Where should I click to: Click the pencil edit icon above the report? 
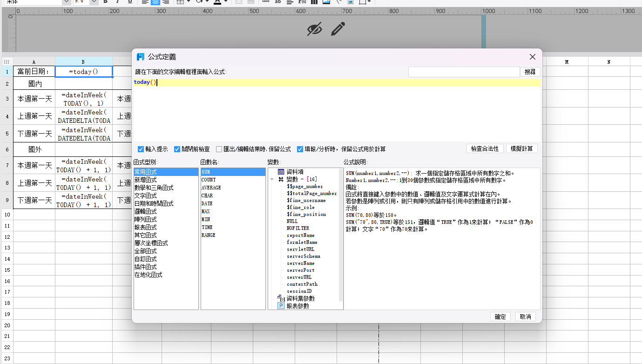pos(338,29)
